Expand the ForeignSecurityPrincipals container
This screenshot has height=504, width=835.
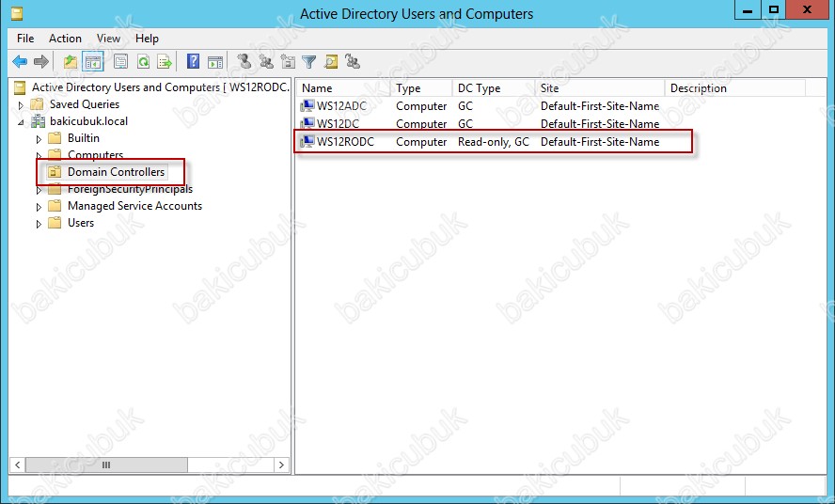pyautogui.click(x=39, y=190)
